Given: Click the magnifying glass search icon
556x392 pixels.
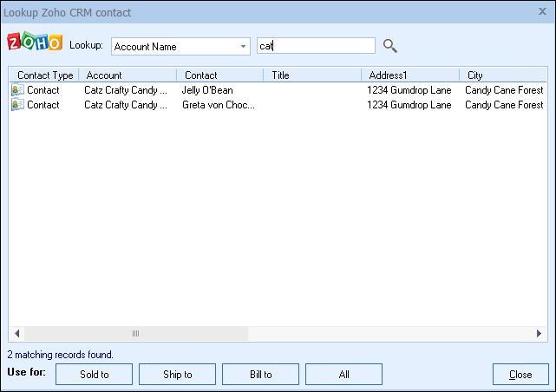Looking at the screenshot, I should coord(390,46).
